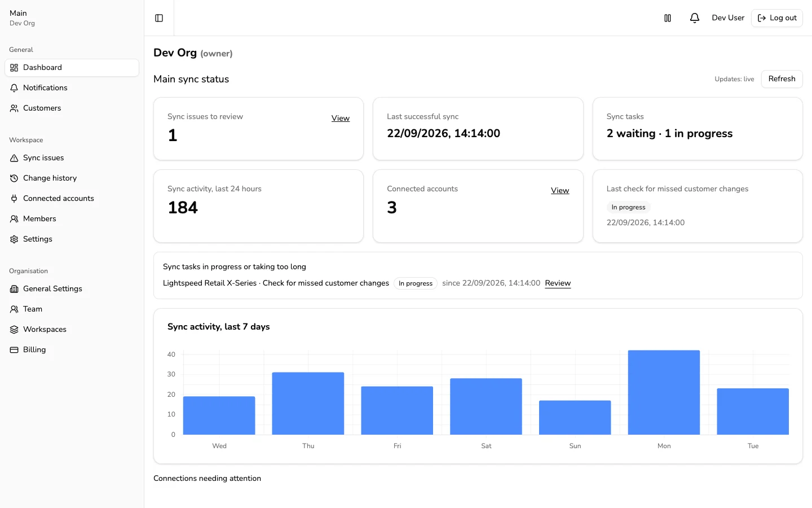Open the Main Dev Org workspace switcher
This screenshot has width=812, height=508.
tap(72, 18)
